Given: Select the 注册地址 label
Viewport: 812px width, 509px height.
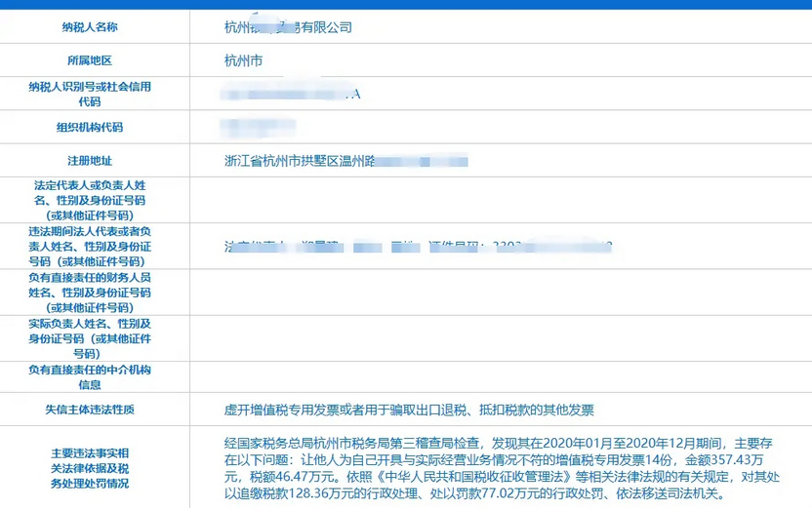Looking at the screenshot, I should [x=90, y=161].
